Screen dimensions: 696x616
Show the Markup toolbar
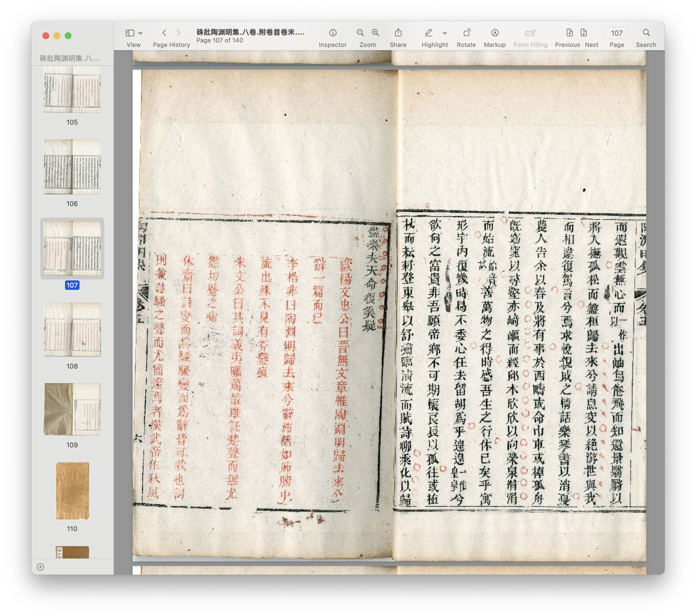pos(495,33)
